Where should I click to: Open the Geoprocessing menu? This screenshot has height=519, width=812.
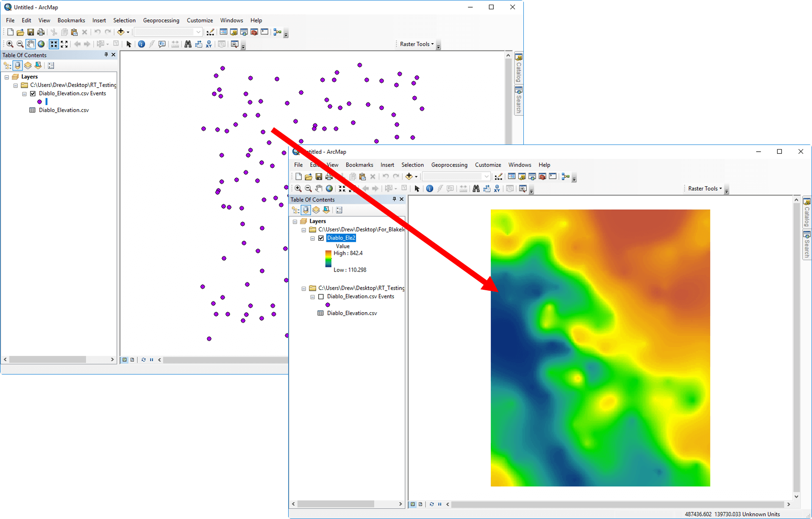[x=449, y=165]
